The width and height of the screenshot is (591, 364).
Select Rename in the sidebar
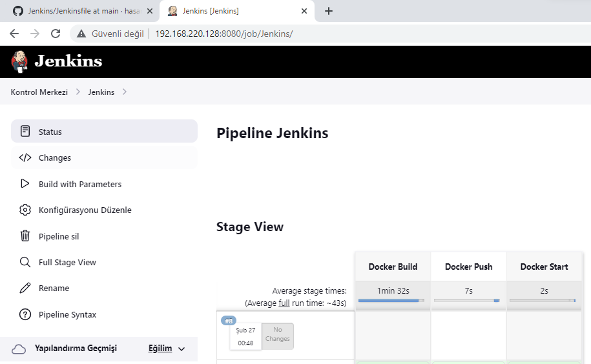[x=104, y=288]
